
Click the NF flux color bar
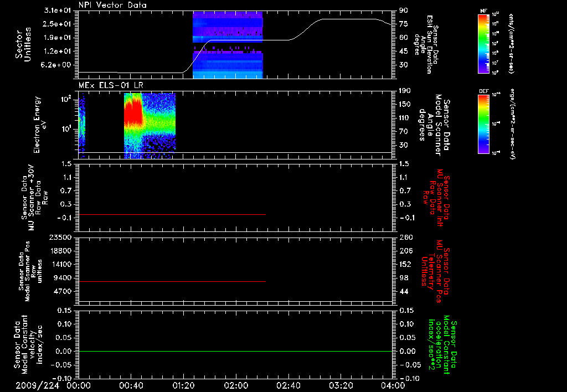(483, 43)
